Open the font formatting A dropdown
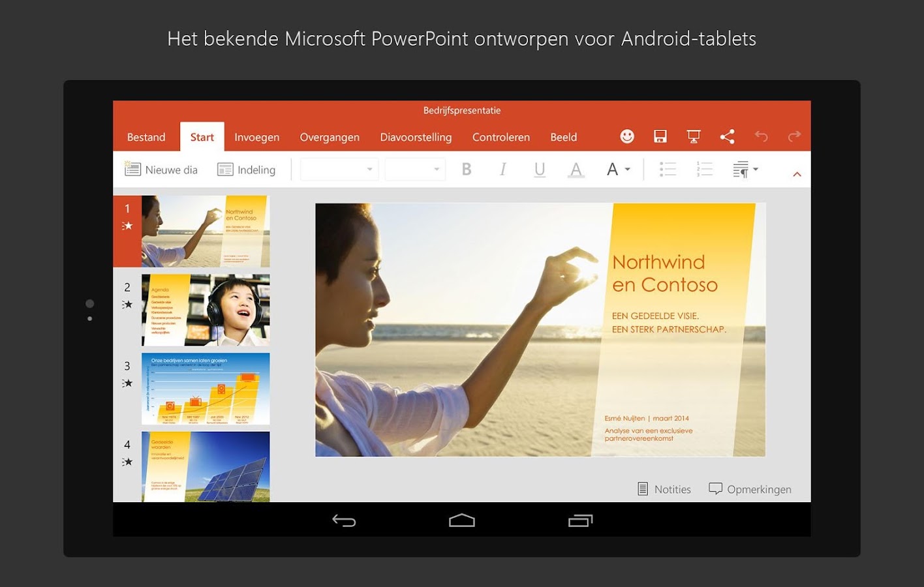The image size is (924, 587). tap(618, 170)
